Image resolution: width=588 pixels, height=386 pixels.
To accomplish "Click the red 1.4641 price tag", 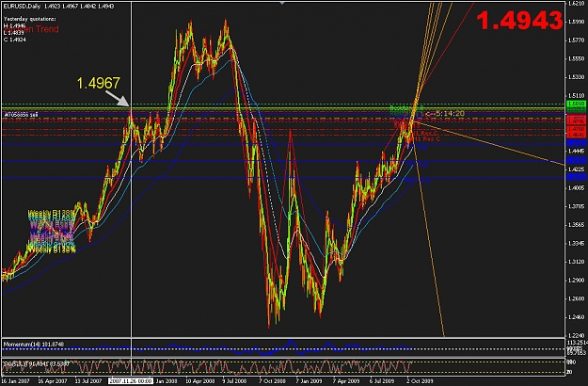I will tap(576, 135).
